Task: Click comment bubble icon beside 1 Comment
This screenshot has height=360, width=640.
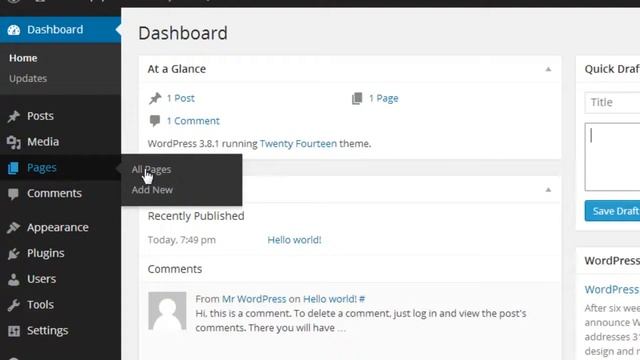Action: pyautogui.click(x=155, y=121)
